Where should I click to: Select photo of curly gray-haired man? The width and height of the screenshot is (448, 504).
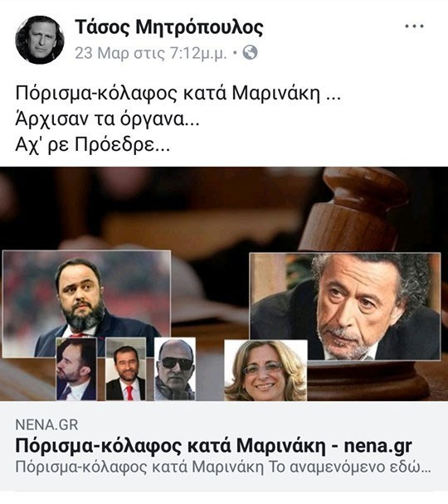click(345, 307)
